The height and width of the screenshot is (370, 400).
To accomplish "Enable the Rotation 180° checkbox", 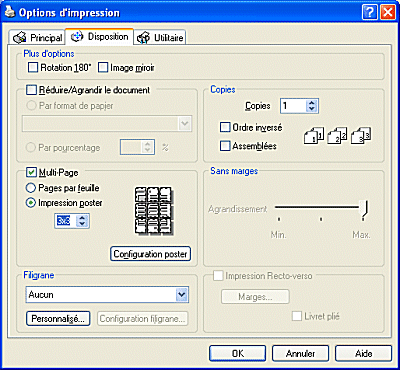I will 33,68.
